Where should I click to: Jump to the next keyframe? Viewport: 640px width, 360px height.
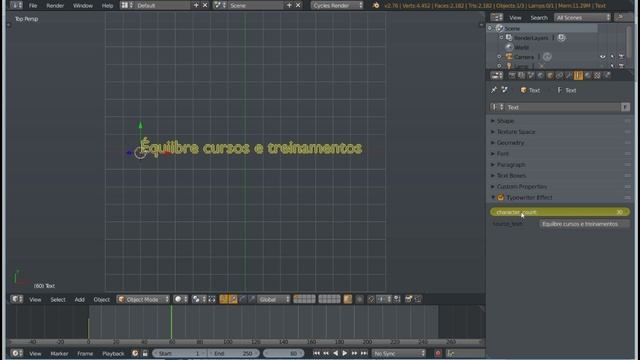[354, 353]
